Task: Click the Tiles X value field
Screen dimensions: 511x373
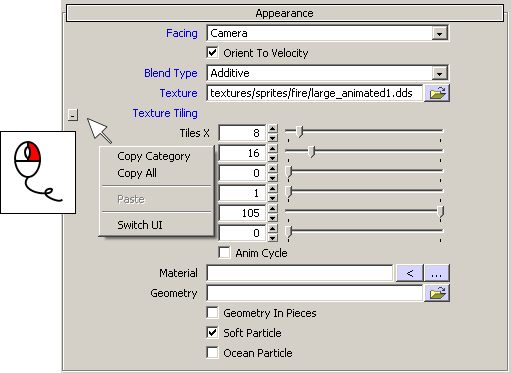Action: tap(242, 133)
